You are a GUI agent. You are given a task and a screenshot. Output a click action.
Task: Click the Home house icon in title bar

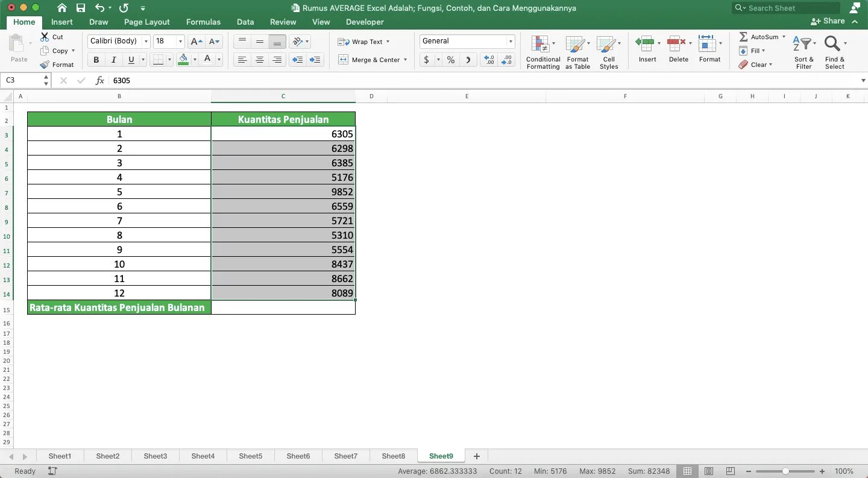click(x=61, y=8)
